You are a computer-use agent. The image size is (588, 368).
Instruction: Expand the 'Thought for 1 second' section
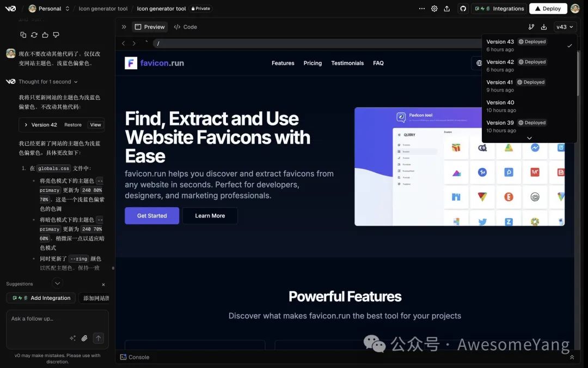pos(48,81)
